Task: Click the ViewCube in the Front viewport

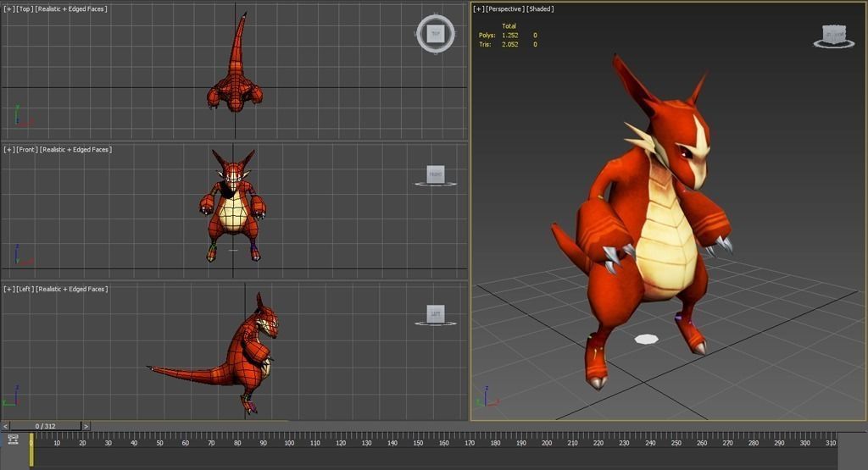Action: [x=436, y=175]
